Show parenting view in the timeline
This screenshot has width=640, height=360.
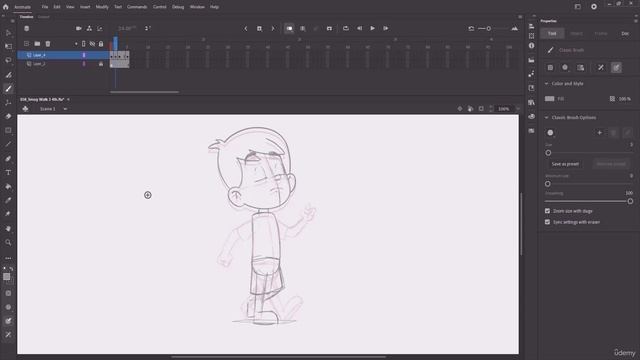[89, 28]
